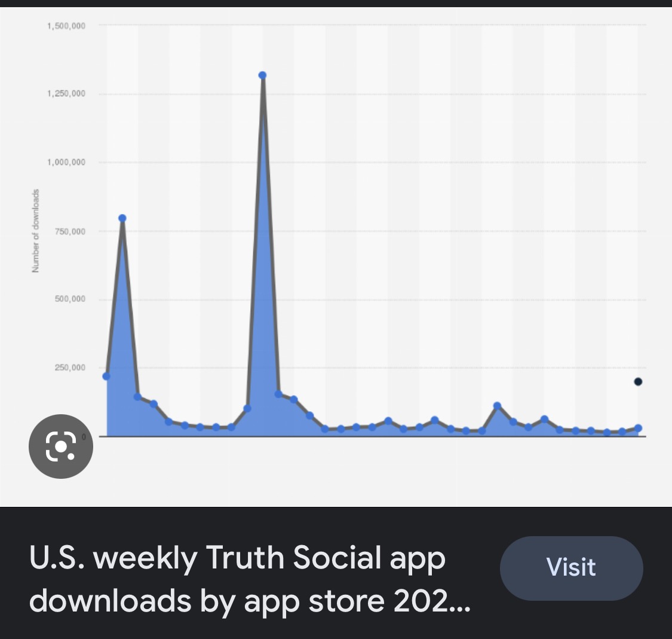
Task: Click the 1,500,000 axis label
Action: [x=65, y=26]
